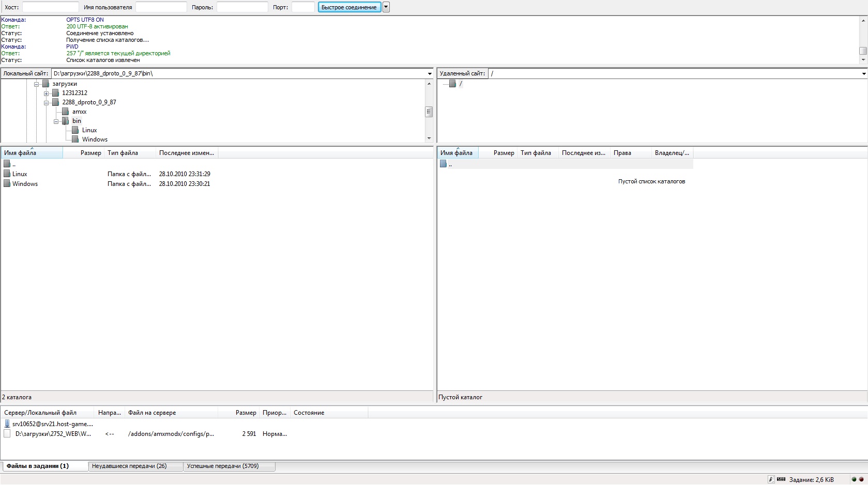
Task: Click the server icon beside srv10652 in queue
Action: point(7,424)
